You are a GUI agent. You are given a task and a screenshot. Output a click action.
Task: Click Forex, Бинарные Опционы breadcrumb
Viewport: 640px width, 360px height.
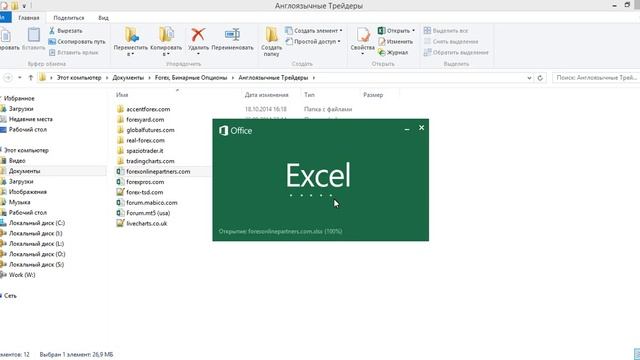pyautogui.click(x=191, y=78)
